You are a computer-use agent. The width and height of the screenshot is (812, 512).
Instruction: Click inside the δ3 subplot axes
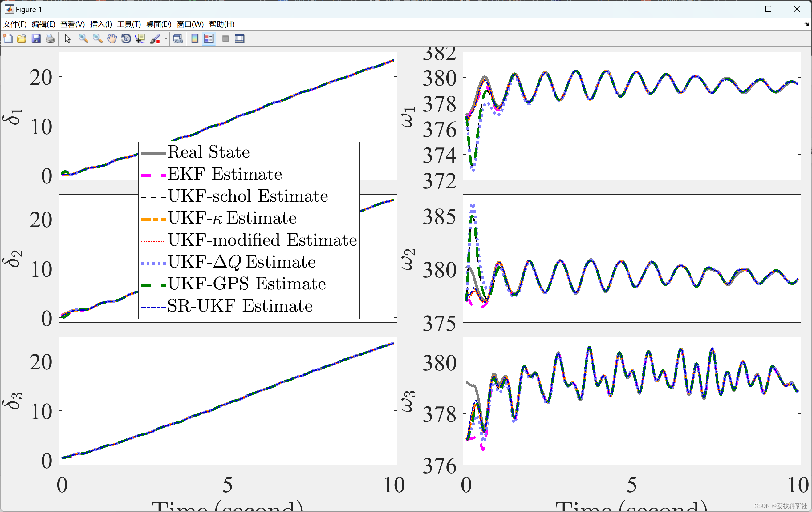point(228,401)
